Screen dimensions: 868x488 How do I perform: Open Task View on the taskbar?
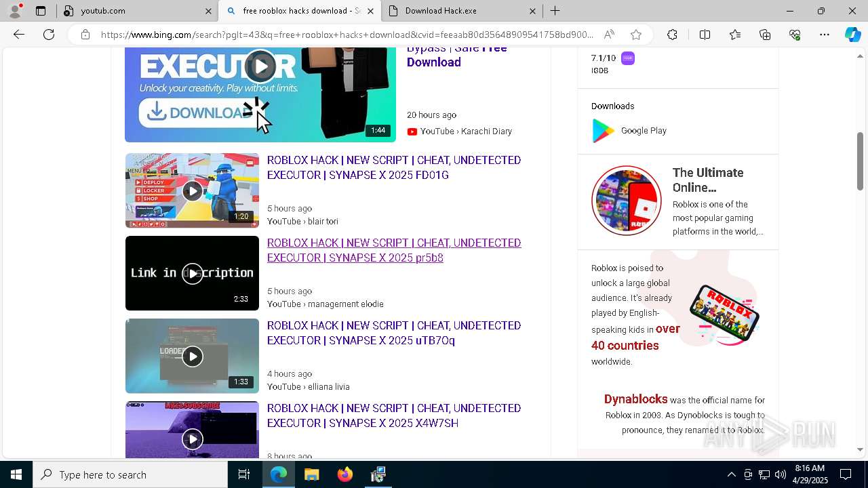point(244,474)
